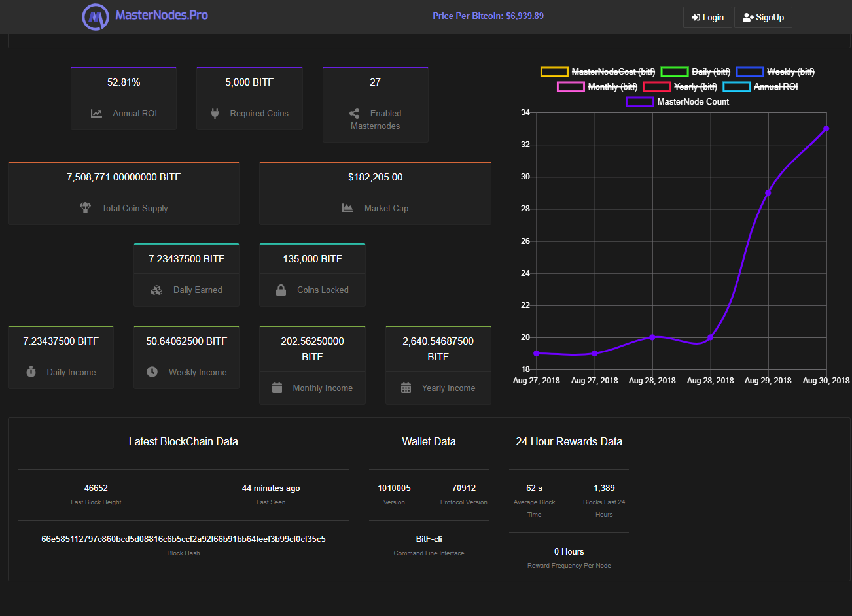Click last block height 46652
This screenshot has width=852, height=616.
pos(96,488)
